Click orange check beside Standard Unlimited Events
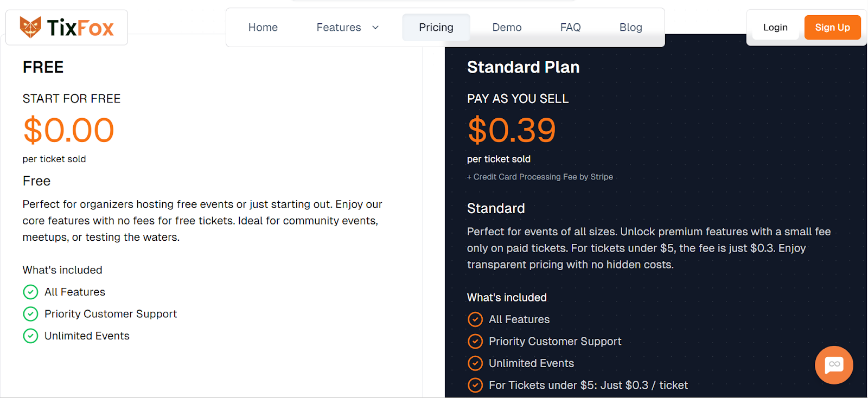Screen dimensions: 868x398 tap(475, 363)
